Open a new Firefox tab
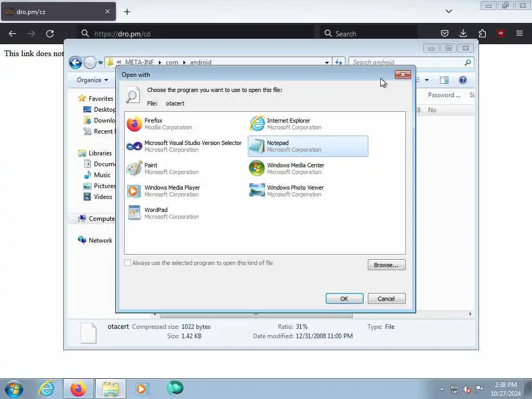Screen dimensions: 532x399 coord(127,12)
